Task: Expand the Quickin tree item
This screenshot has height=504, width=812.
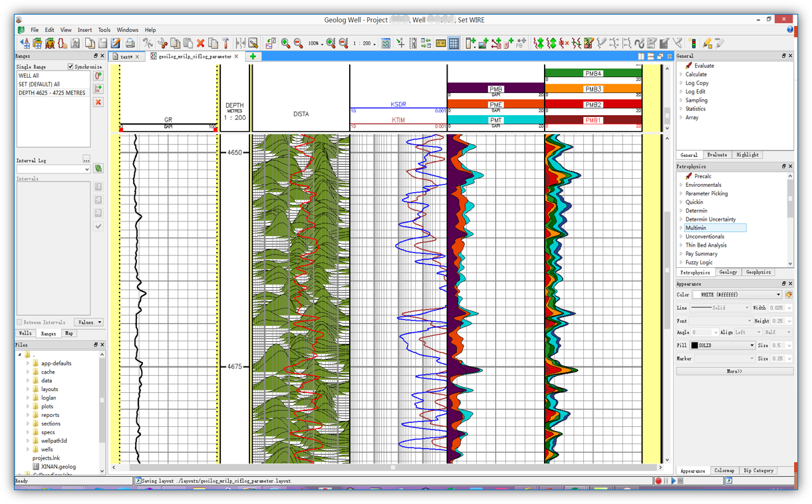Action: click(681, 202)
